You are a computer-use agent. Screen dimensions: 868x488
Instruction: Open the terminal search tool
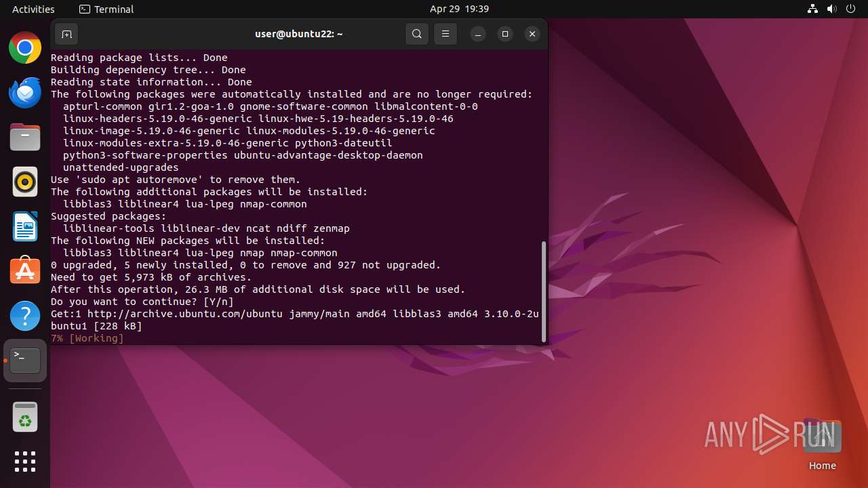(417, 34)
